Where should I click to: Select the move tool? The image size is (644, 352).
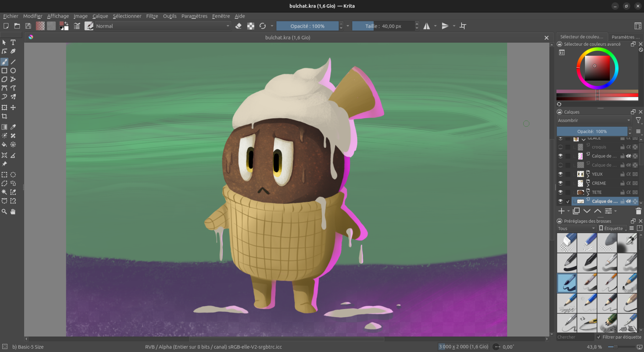tap(13, 107)
